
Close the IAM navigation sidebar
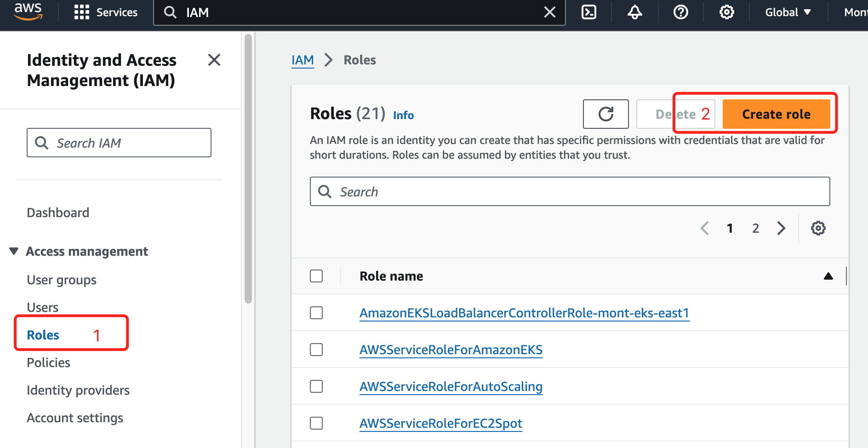[214, 60]
